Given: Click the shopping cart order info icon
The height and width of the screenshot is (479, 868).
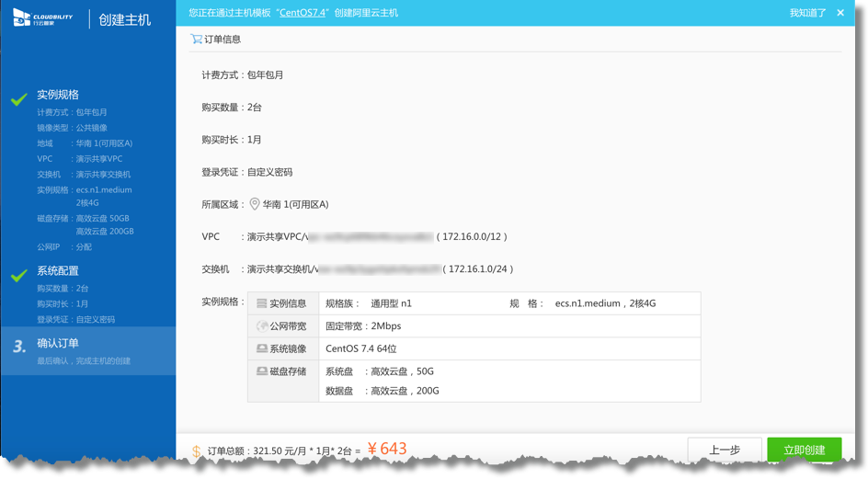Looking at the screenshot, I should coord(196,40).
